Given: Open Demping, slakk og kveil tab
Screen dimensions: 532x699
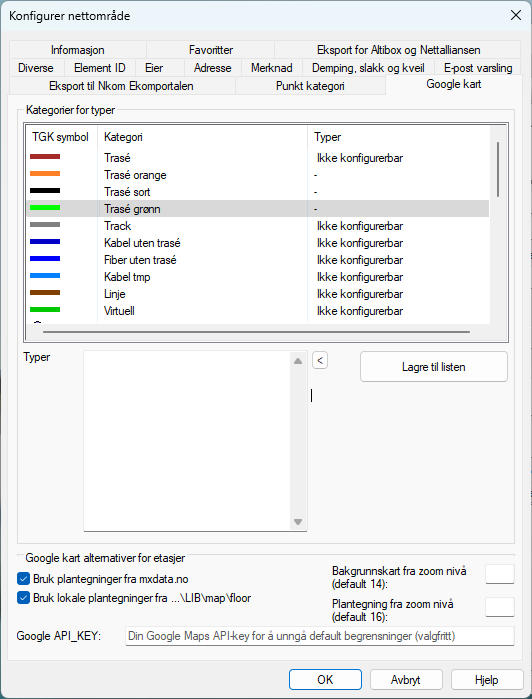Looking at the screenshot, I should [x=368, y=68].
